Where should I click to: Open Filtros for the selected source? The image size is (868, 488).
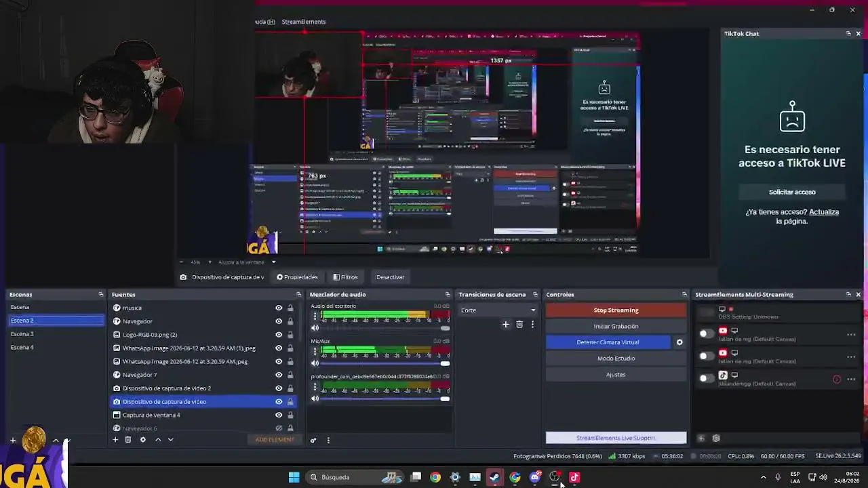pos(345,277)
